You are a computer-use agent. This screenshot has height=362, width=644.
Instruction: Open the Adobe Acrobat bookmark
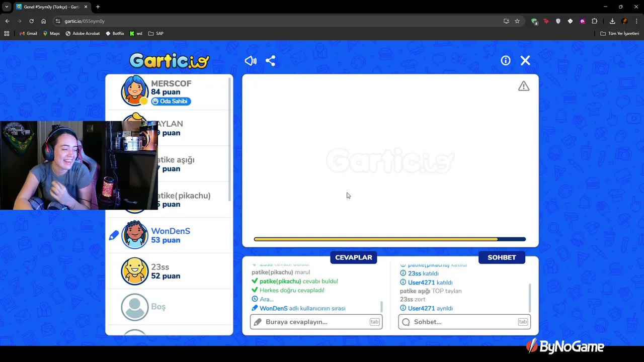[83, 34]
